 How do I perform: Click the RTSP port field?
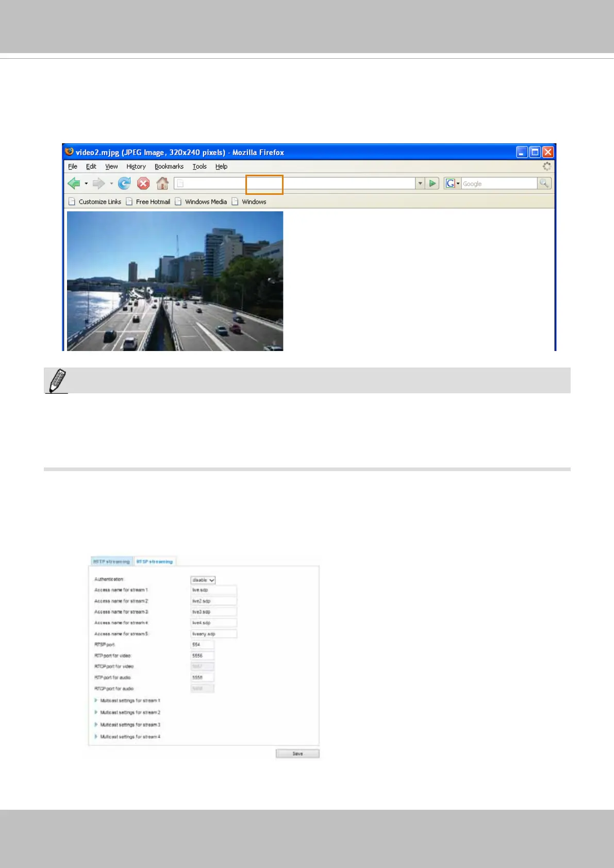point(202,645)
